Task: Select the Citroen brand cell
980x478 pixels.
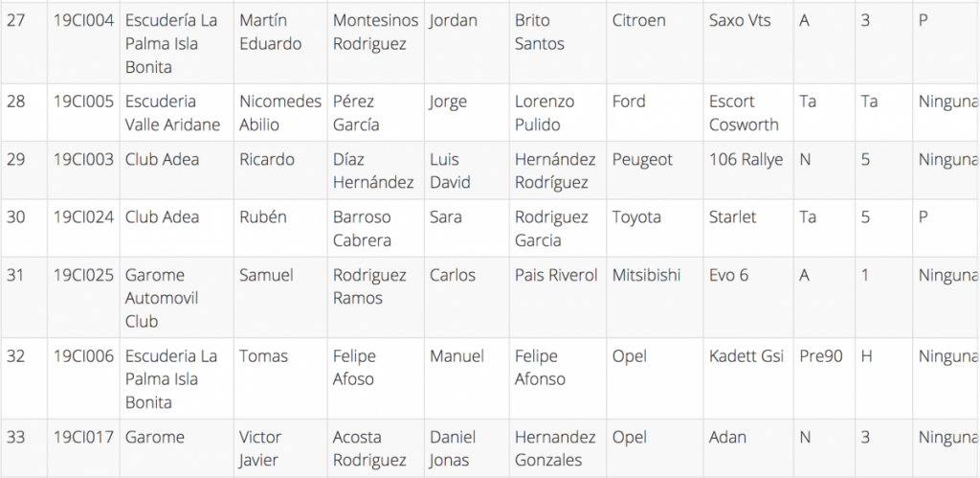Action: pos(638,20)
